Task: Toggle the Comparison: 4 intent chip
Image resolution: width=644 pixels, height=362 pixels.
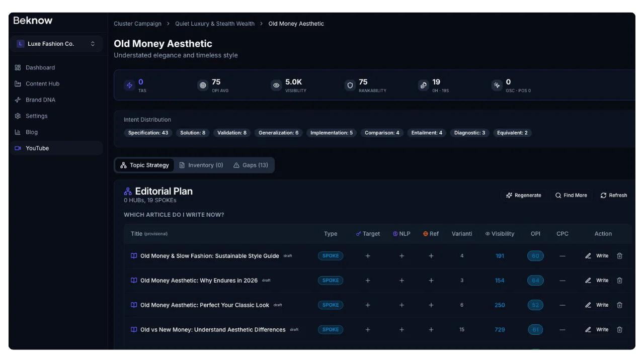Action: coord(382,132)
